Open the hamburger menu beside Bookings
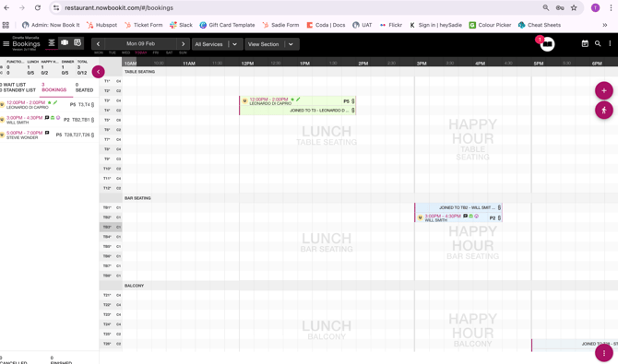The image size is (618, 364). [x=6, y=43]
